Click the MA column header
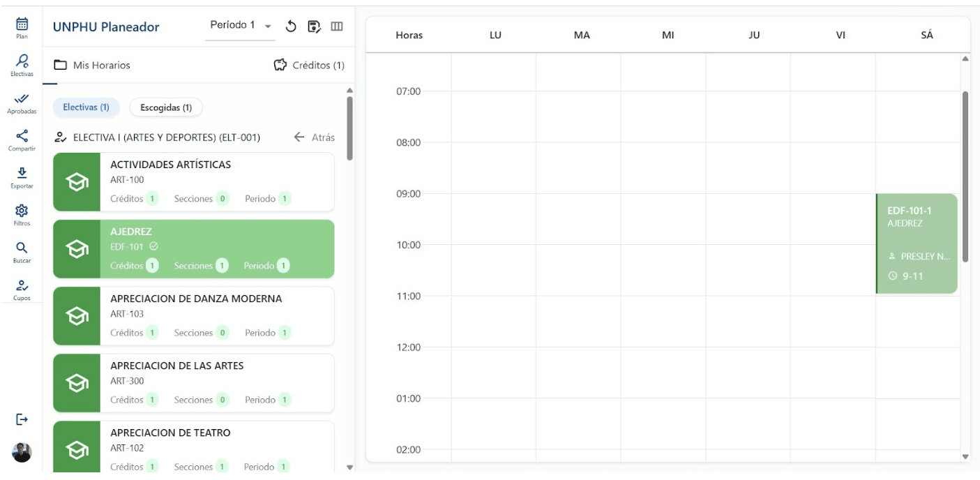 (582, 35)
